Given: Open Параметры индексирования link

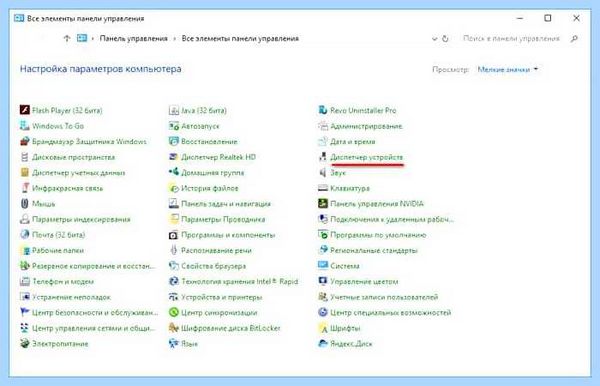Looking at the screenshot, I should [x=81, y=219].
